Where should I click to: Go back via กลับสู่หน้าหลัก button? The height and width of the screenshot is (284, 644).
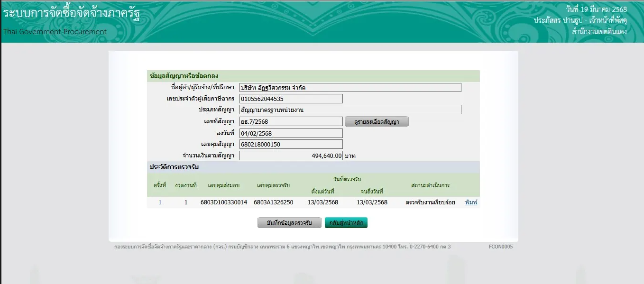(346, 223)
